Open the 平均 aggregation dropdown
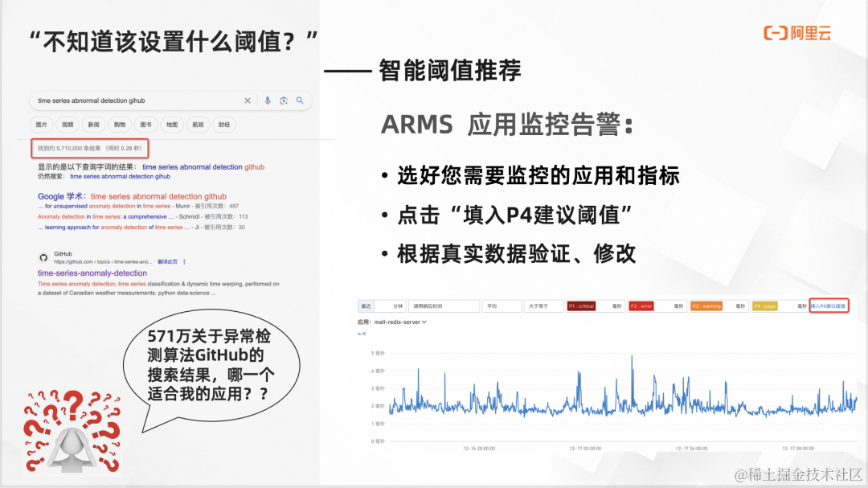 [x=502, y=306]
